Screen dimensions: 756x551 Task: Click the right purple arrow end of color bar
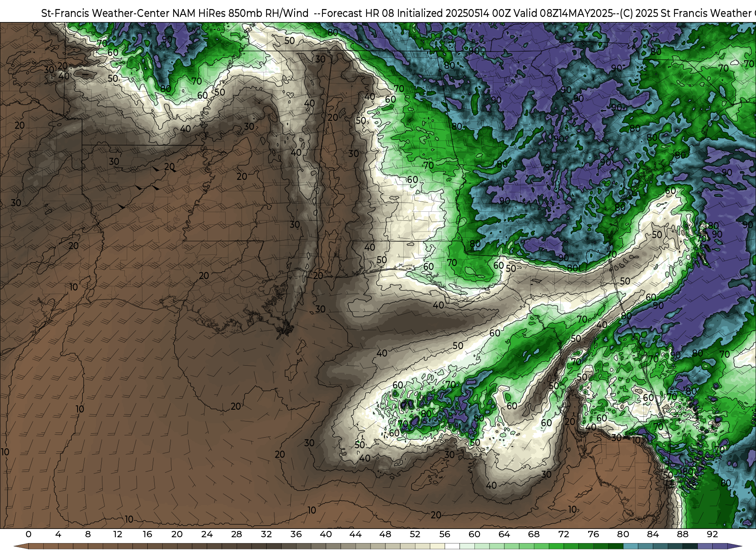click(x=735, y=546)
